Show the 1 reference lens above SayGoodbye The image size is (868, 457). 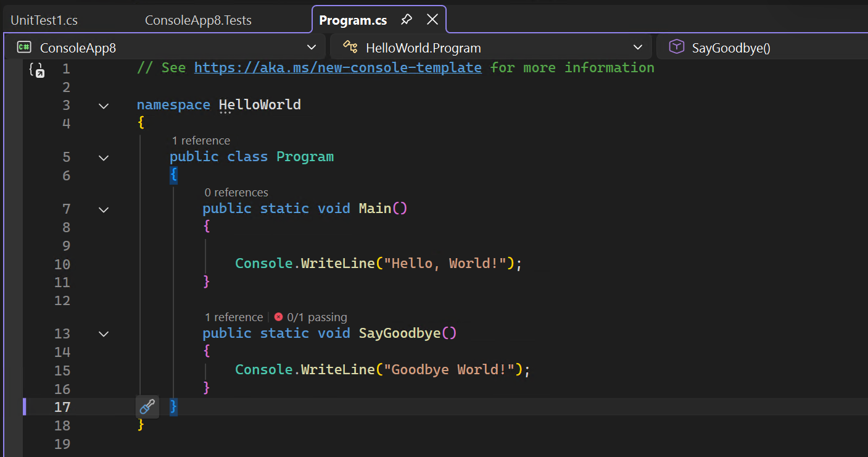pos(234,317)
